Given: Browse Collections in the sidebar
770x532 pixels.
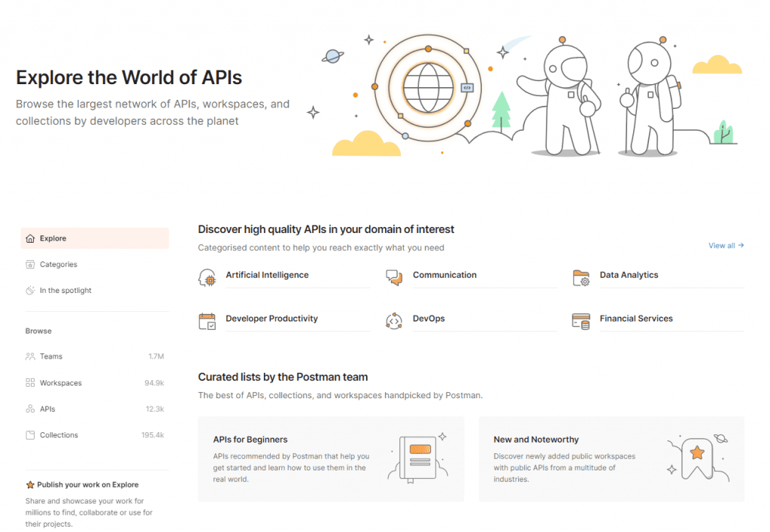Looking at the screenshot, I should pyautogui.click(x=95, y=435).
